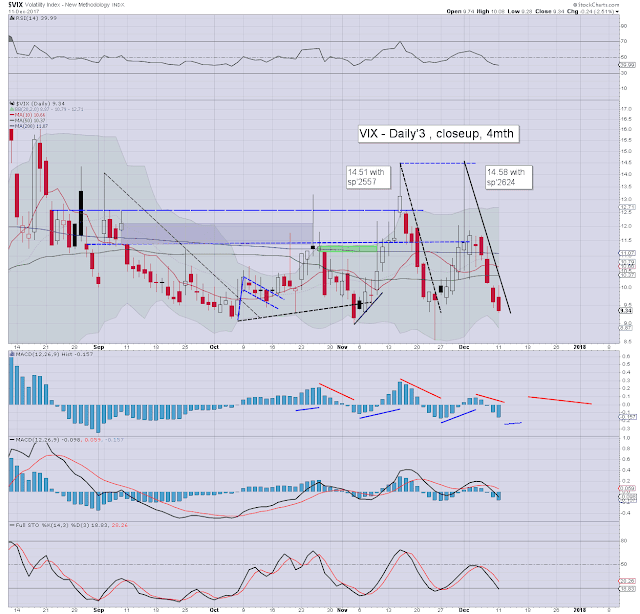Click the Low 9.28 quote value
The image size is (640, 614).
tap(520, 11)
